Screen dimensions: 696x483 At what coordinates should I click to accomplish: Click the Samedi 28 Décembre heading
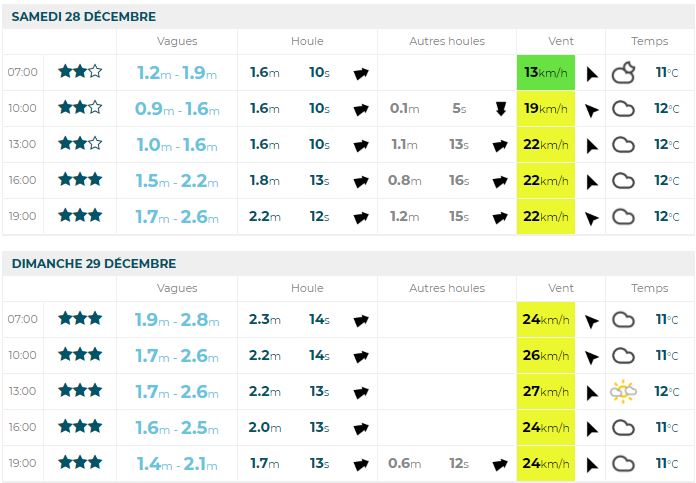(84, 17)
